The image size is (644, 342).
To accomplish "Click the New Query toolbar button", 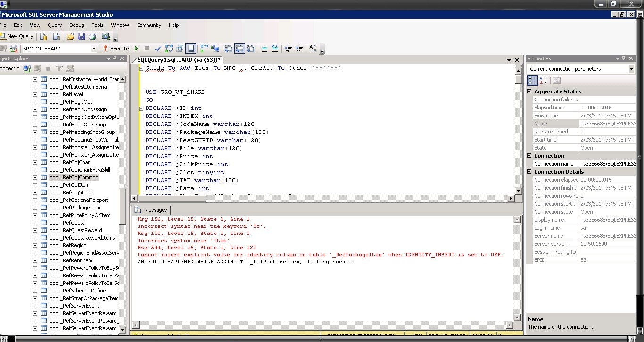I will point(17,36).
